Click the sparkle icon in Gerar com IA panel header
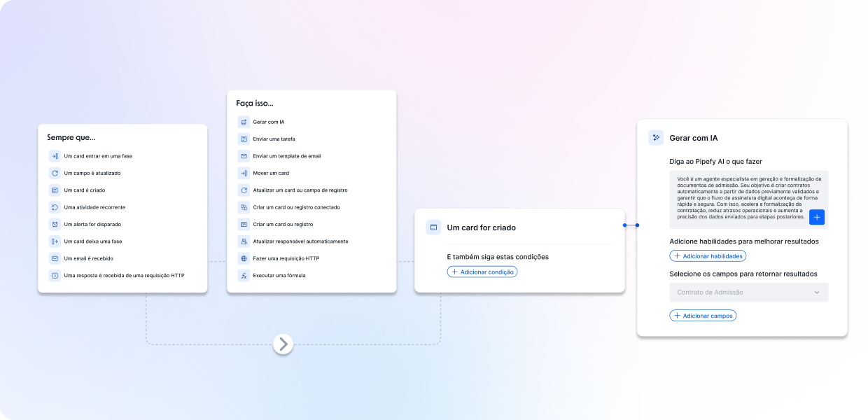Screen dimensions: 868x420 656,138
